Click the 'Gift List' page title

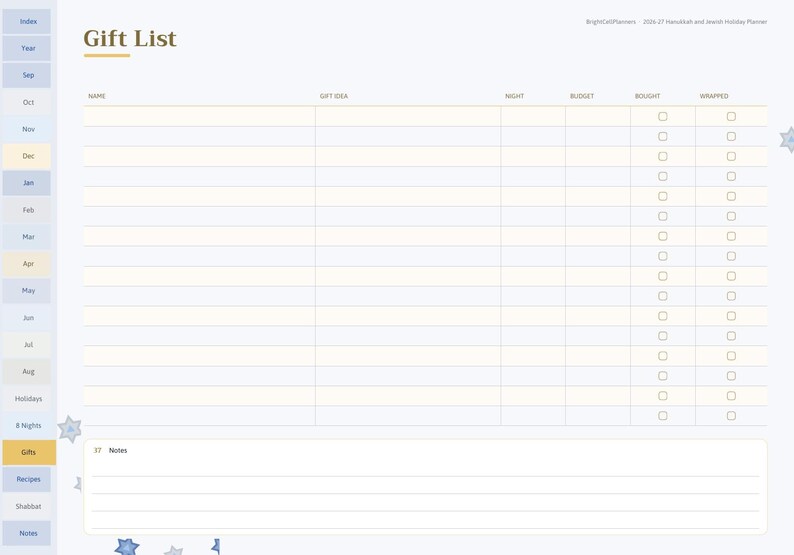click(x=130, y=38)
